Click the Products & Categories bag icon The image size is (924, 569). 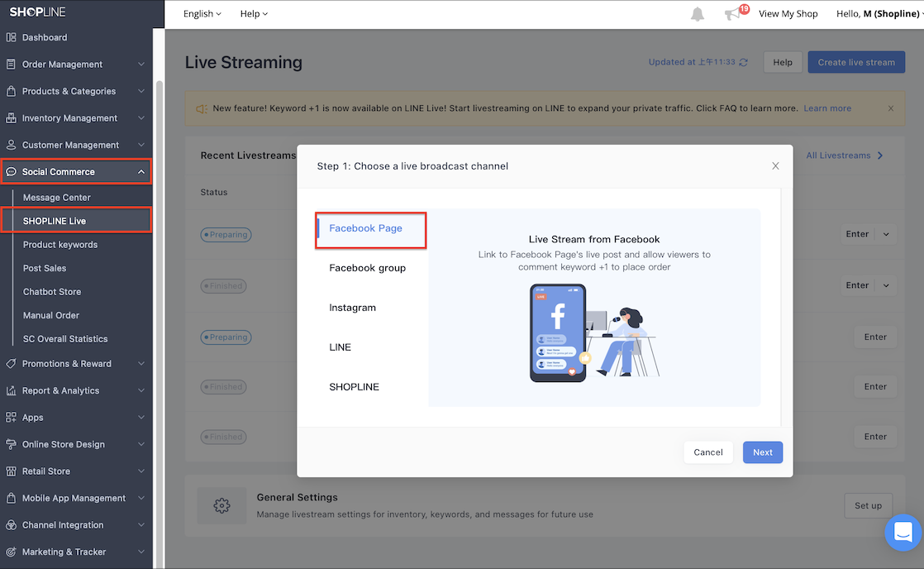point(11,91)
